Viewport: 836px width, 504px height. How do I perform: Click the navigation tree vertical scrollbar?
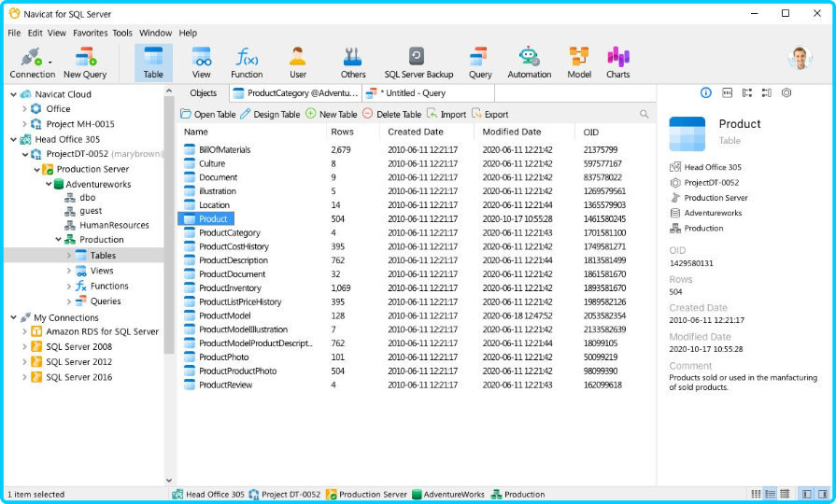[x=169, y=280]
